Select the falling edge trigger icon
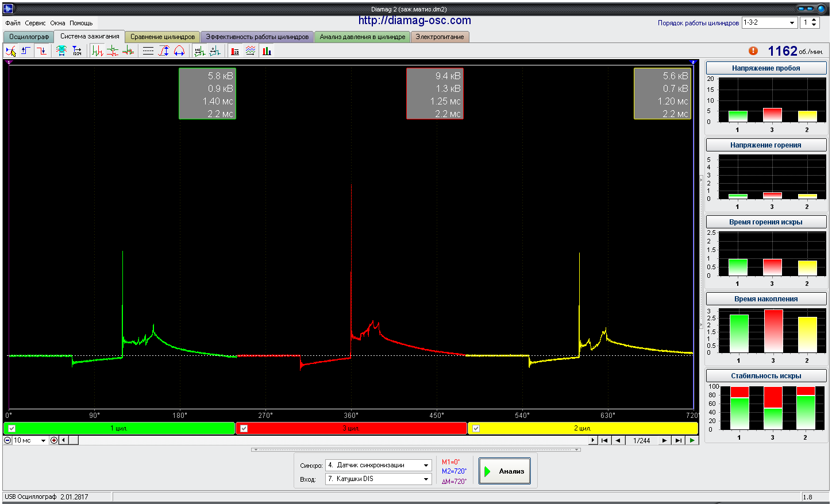 coord(41,51)
